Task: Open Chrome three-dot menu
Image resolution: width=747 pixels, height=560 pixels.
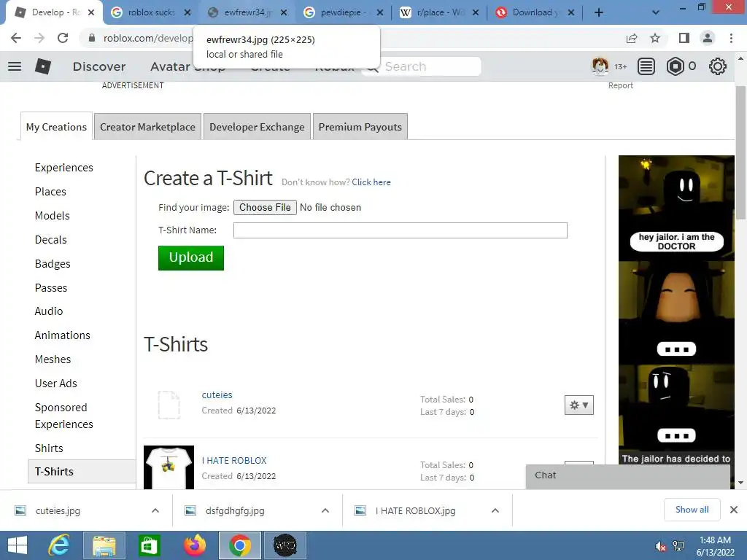Action: pyautogui.click(x=731, y=38)
